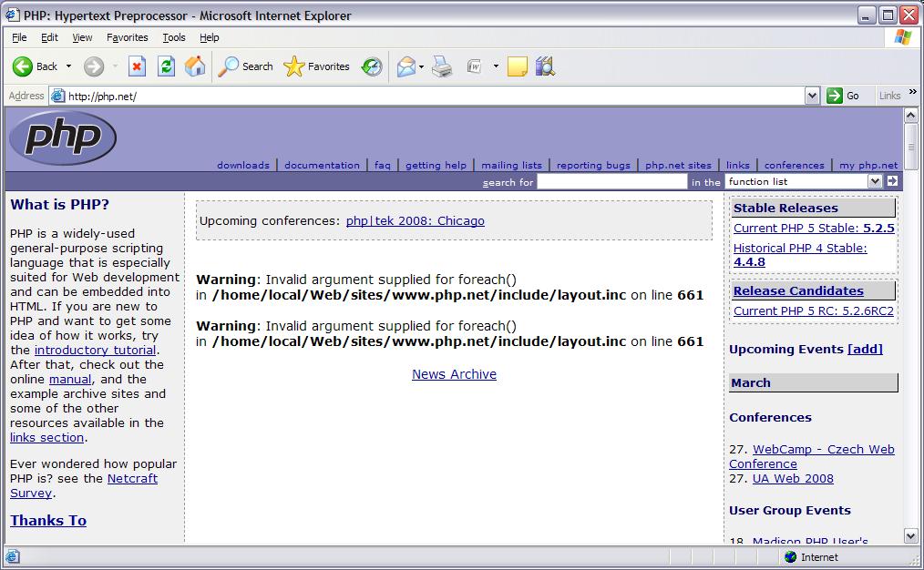Viewport: 924px width, 570px height.
Task: Open the Thanks To heading link
Action: pos(48,521)
